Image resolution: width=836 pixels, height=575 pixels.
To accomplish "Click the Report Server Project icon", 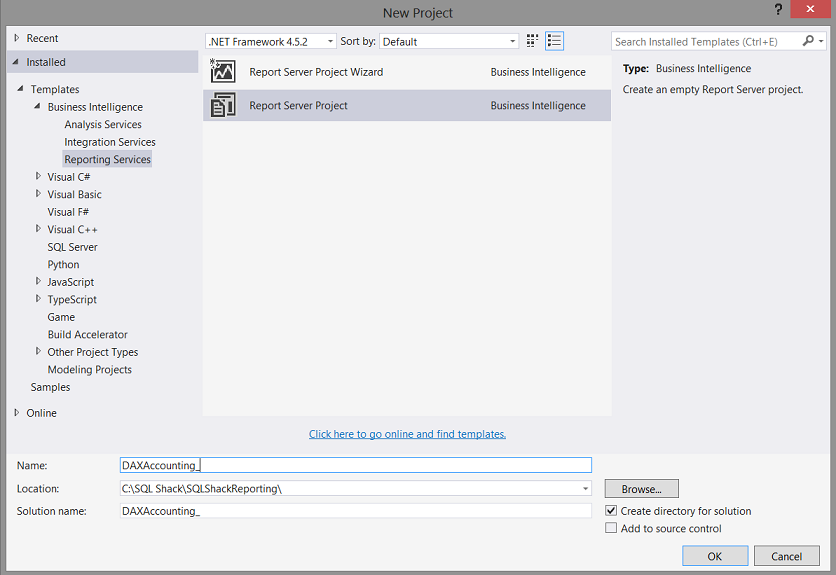I will [223, 105].
